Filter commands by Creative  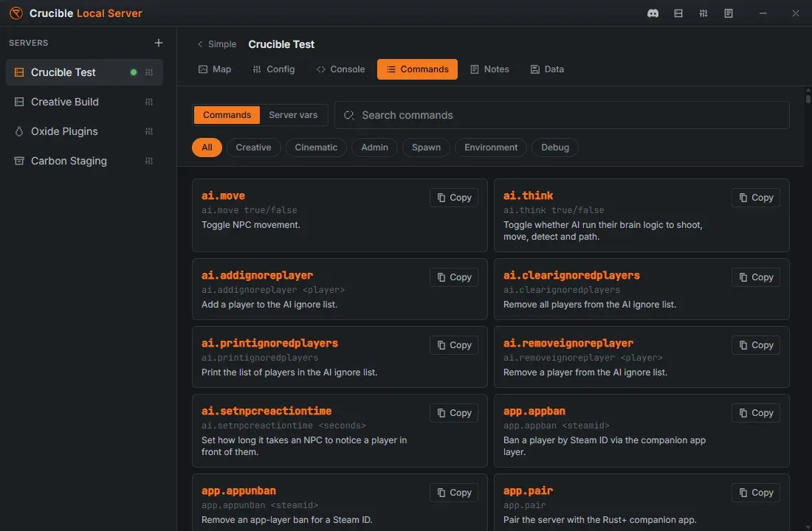(x=253, y=147)
